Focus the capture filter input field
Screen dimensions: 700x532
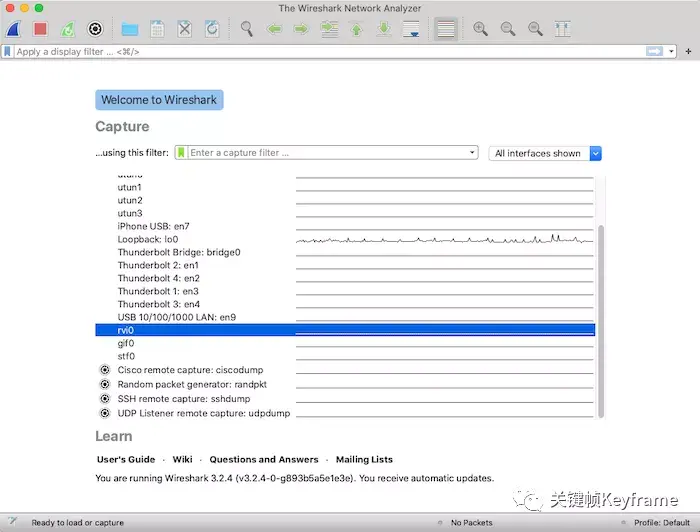tap(327, 153)
